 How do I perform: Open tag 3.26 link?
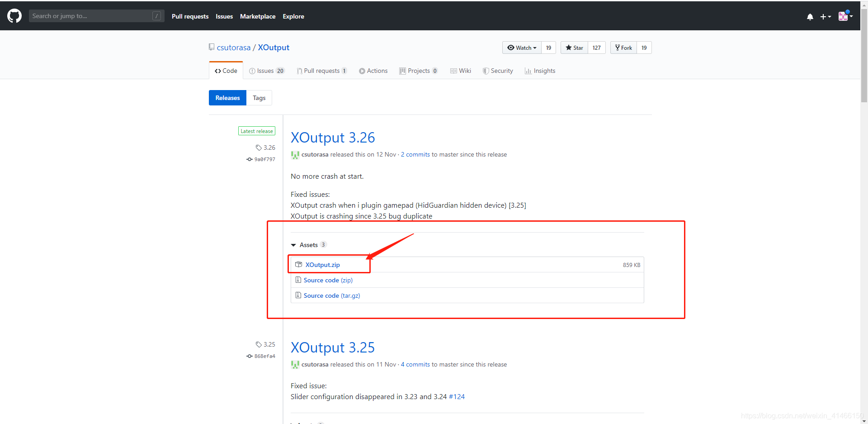(x=265, y=148)
